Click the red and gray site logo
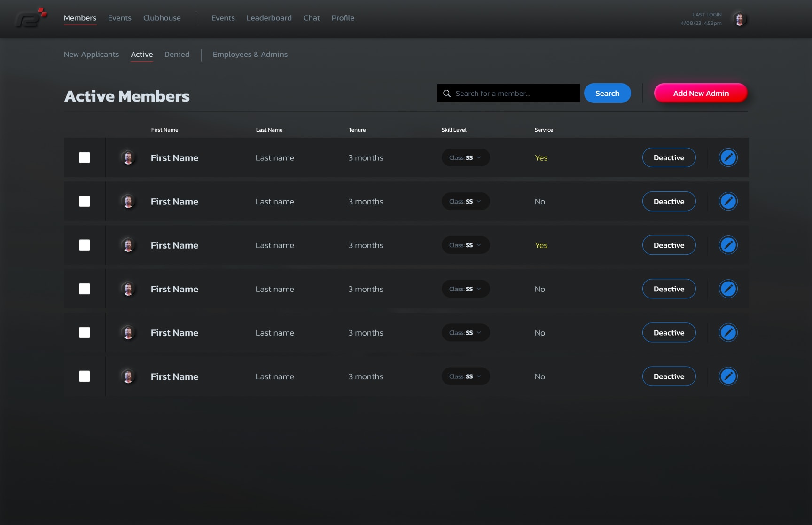This screenshot has width=812, height=525. pyautogui.click(x=31, y=17)
